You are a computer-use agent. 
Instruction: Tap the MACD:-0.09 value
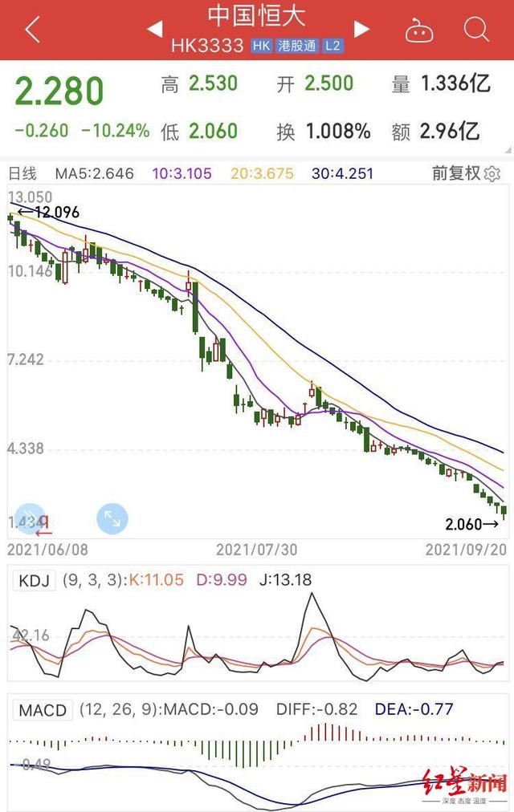pyautogui.click(x=210, y=709)
